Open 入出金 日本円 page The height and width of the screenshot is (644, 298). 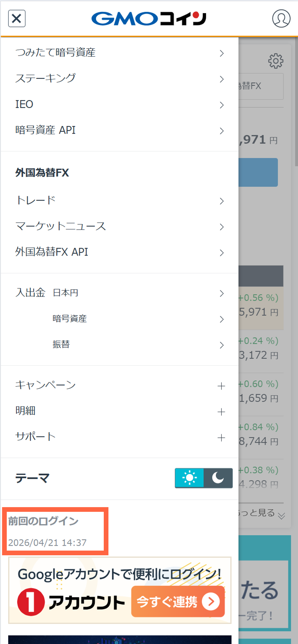coord(120,293)
